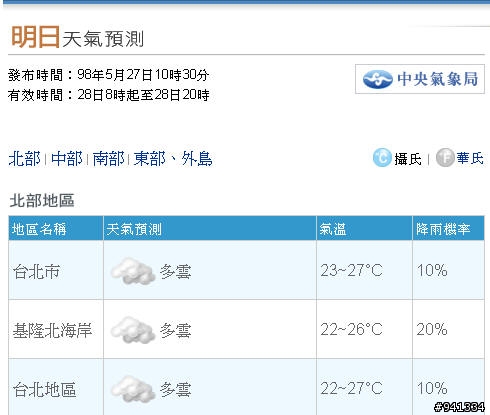Click the Central Weather Bureau logo icon
490x415 pixels.
pos(377,79)
